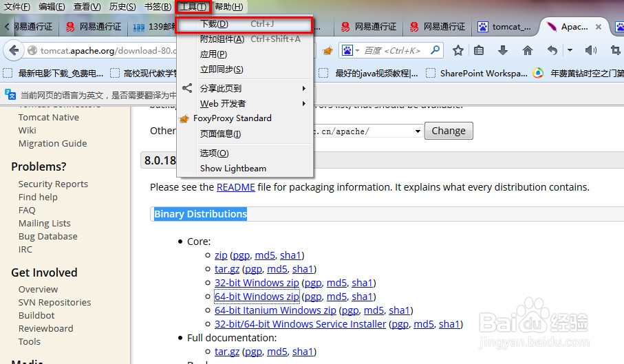Screen dimensions: 624x364
Task: Open the Mailing Lists sidebar link
Action: pyautogui.click(x=44, y=223)
